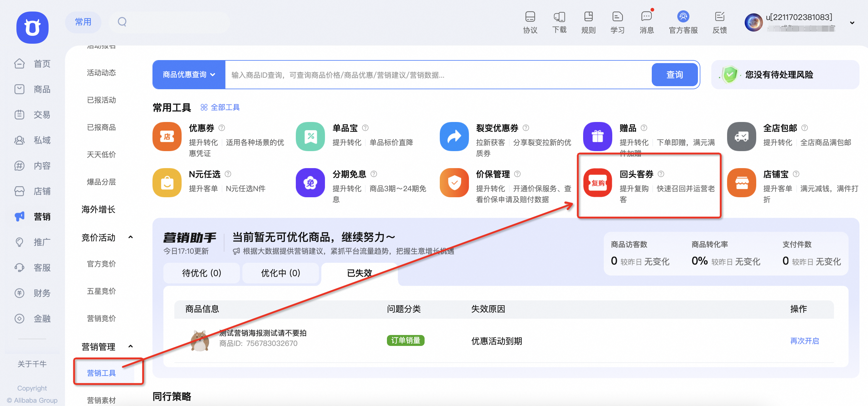The image size is (868, 406).
Task: Open the 价保管理 shield icon
Action: tap(454, 182)
